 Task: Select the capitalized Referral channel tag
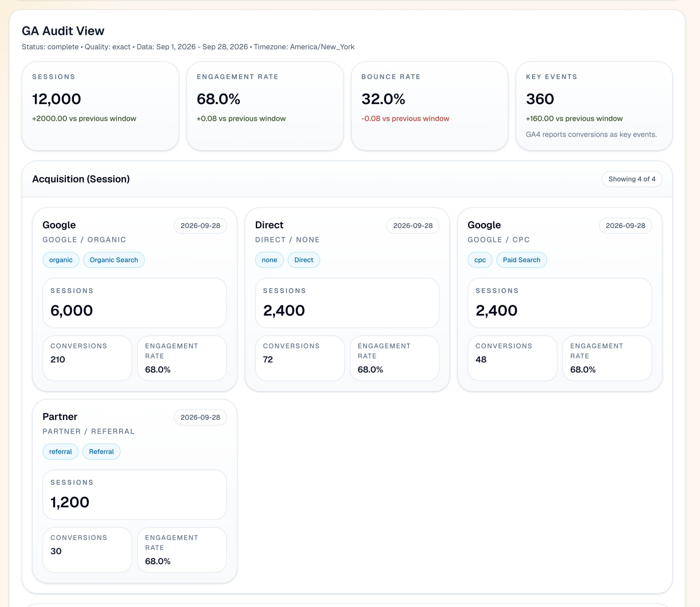coord(101,451)
